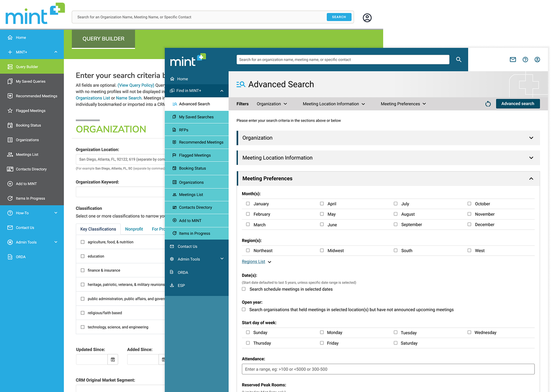The width and height of the screenshot is (551, 392).
Task: Open user profile icon beside blue Search button
Action: point(367,18)
